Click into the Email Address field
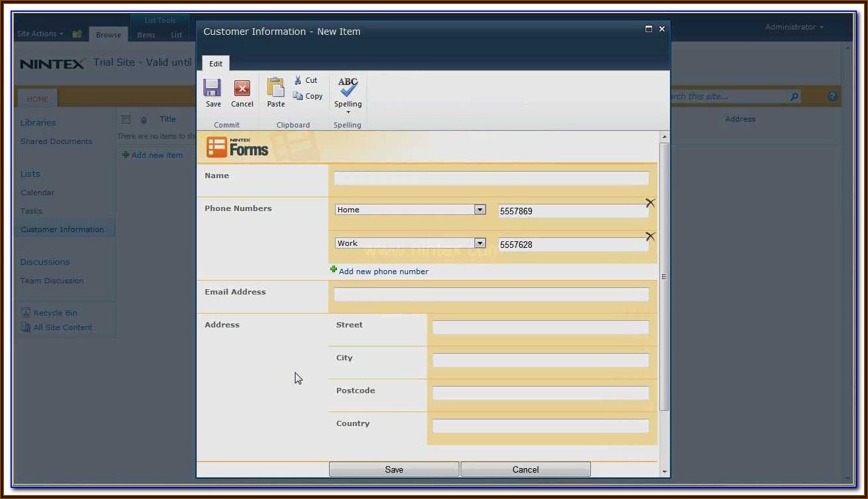Viewport: 868px width, 499px height. 491,295
